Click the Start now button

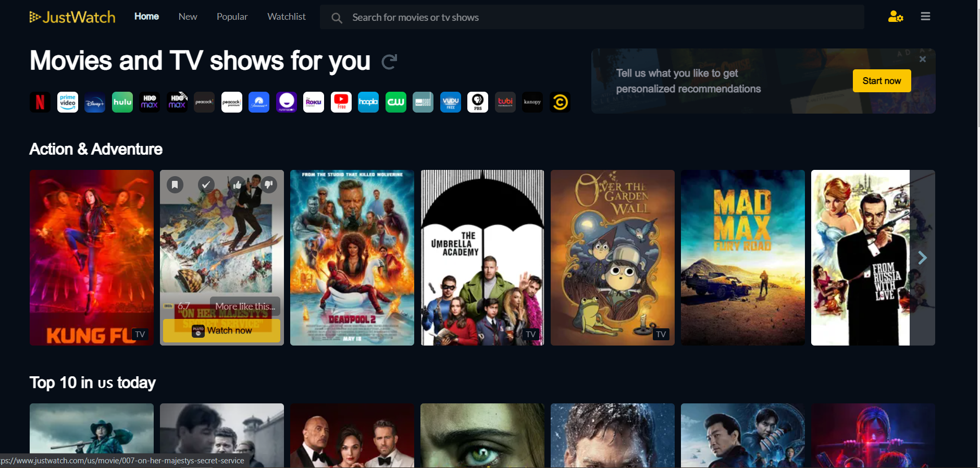click(x=882, y=81)
